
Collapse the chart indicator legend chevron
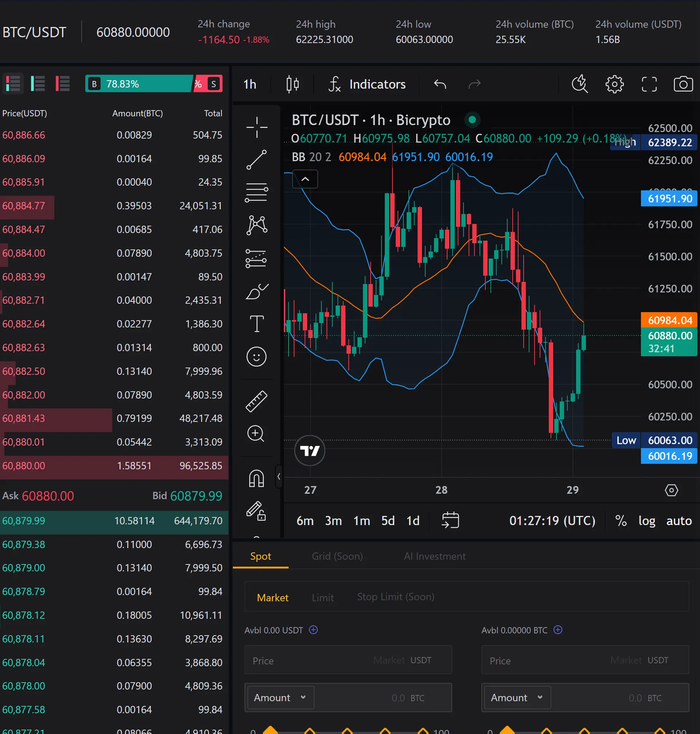305,179
